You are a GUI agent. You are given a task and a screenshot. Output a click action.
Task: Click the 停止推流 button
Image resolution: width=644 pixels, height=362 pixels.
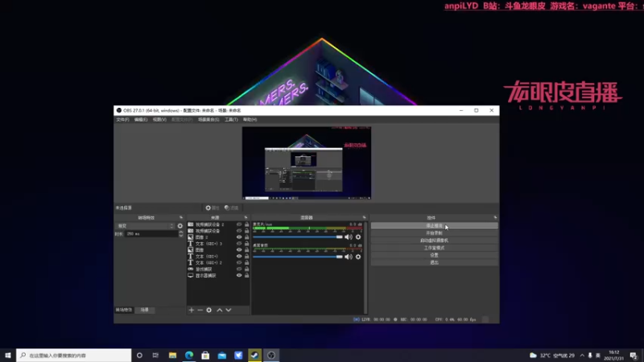click(x=434, y=226)
